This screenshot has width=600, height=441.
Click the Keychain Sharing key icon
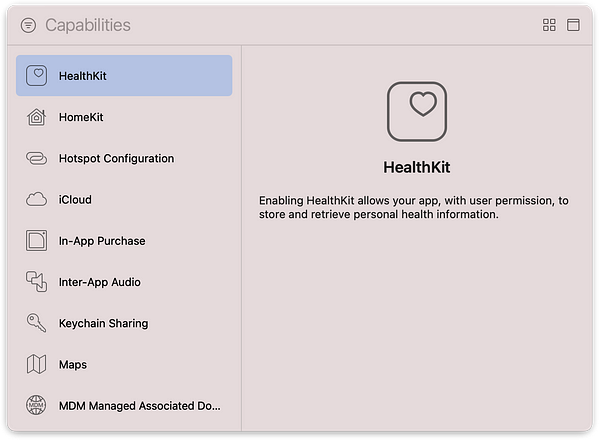[x=36, y=323]
